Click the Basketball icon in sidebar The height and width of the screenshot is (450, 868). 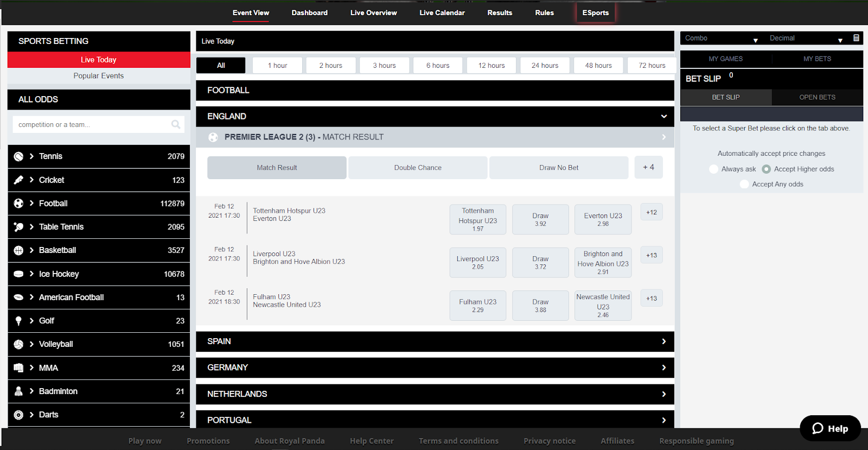[x=18, y=250]
